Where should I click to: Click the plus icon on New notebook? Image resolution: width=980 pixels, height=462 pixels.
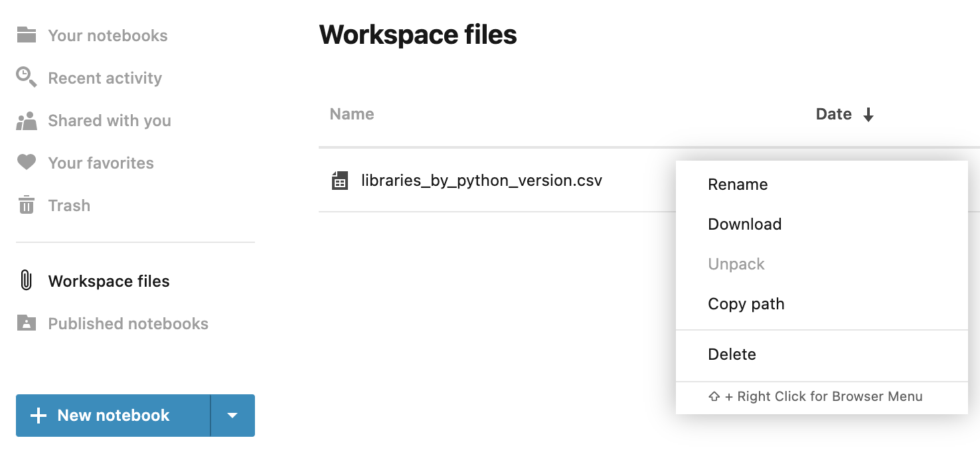(x=39, y=416)
